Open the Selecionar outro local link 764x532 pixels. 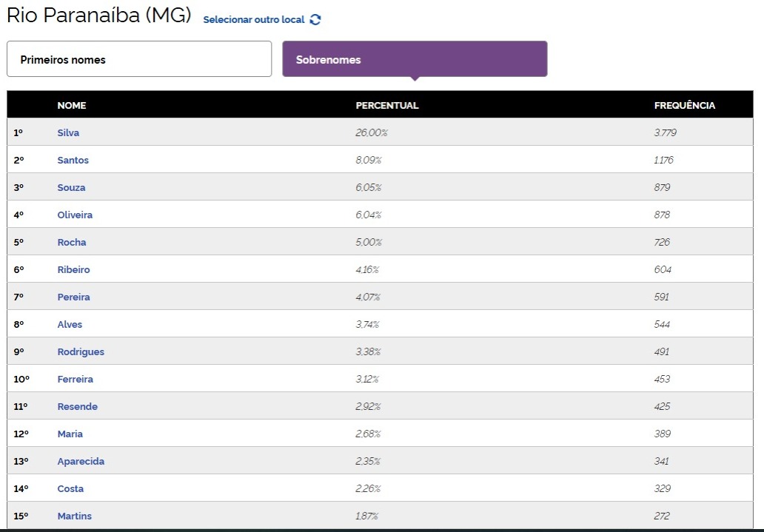pyautogui.click(x=254, y=20)
